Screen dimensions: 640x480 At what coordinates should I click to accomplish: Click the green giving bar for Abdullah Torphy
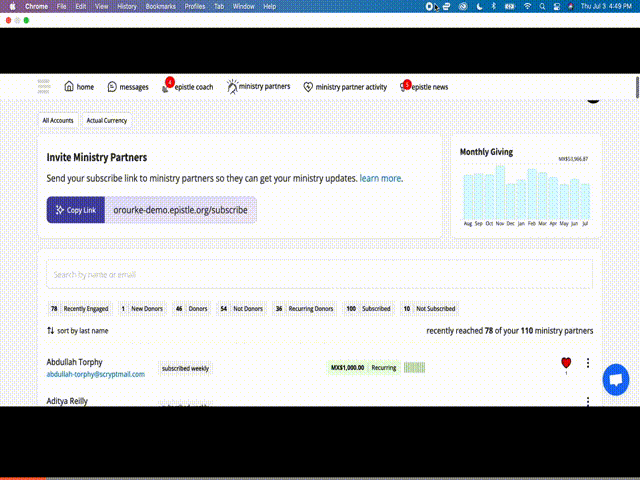click(414, 367)
